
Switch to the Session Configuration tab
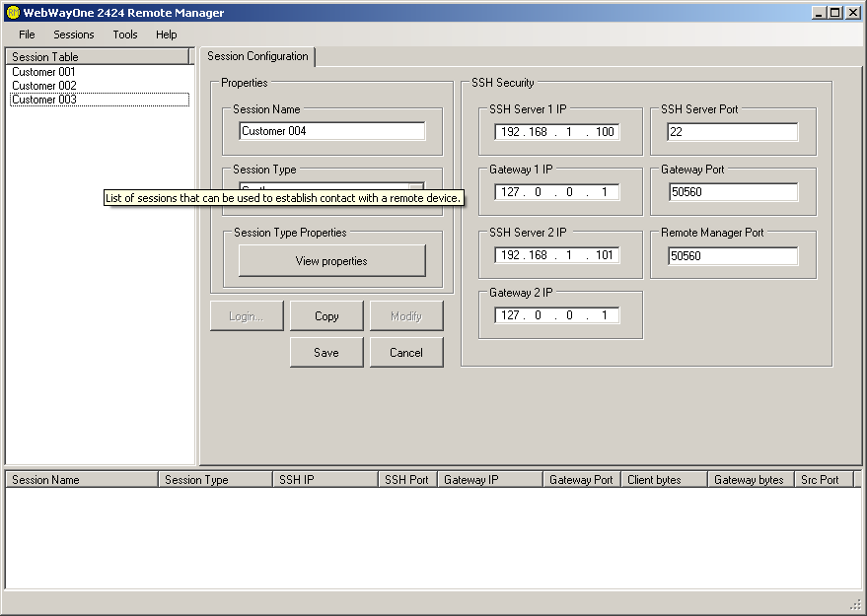257,57
